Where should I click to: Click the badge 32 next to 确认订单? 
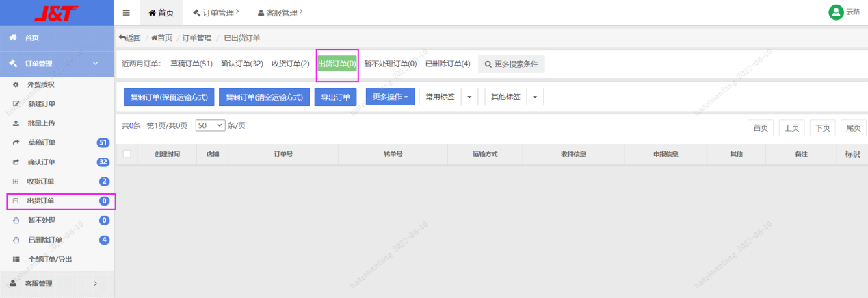tap(103, 162)
